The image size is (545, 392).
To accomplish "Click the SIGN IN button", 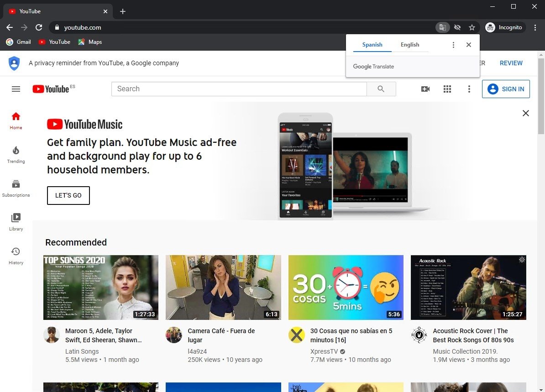I will pos(506,89).
